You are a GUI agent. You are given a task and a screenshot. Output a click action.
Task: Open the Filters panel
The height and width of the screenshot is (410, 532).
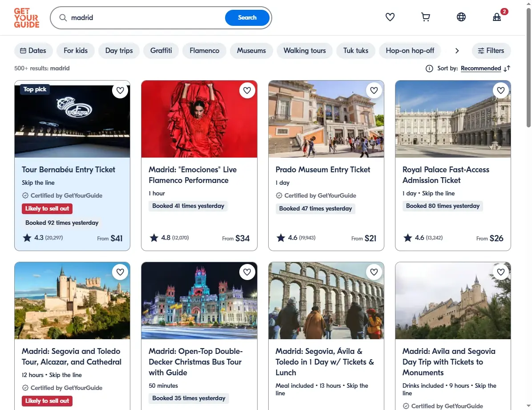pyautogui.click(x=491, y=51)
